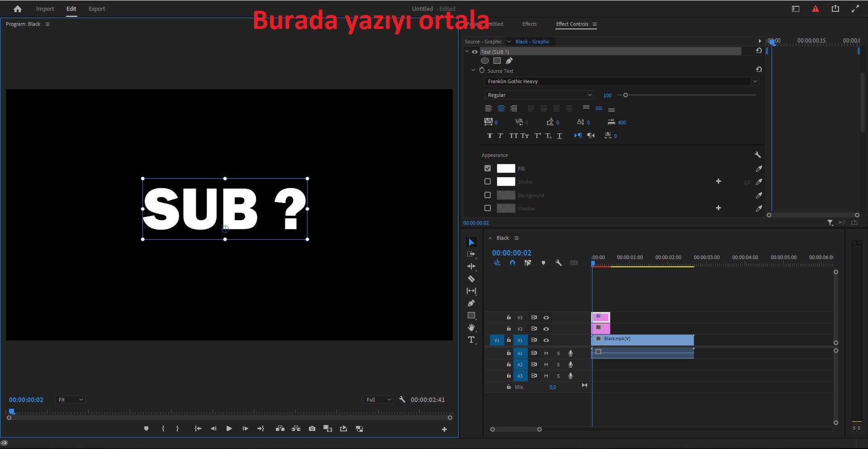Image resolution: width=868 pixels, height=449 pixels.
Task: Select the Type tool
Action: click(x=472, y=340)
